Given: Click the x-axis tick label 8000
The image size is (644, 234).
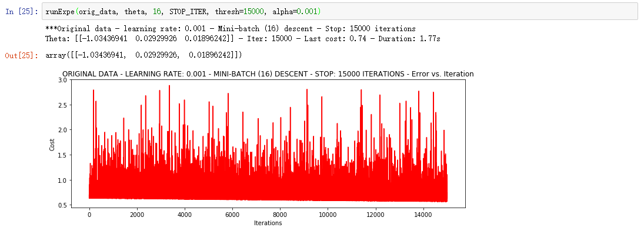Looking at the screenshot, I should (280, 214).
